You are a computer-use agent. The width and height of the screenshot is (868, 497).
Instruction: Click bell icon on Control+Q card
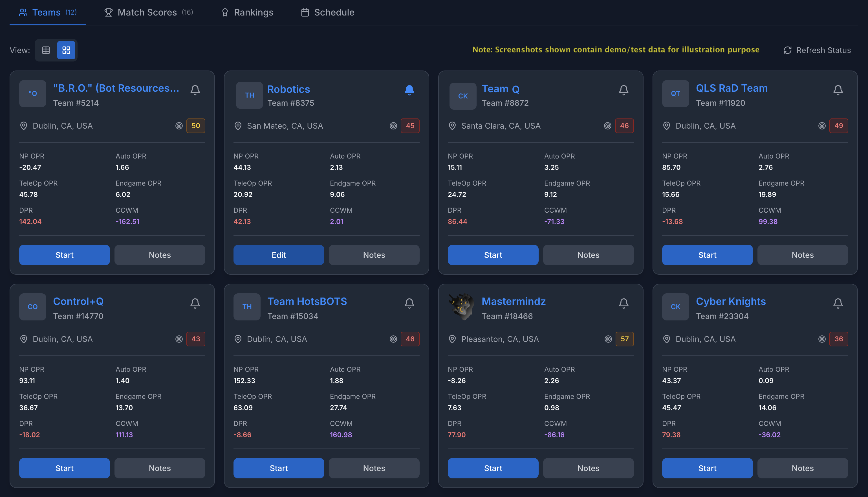[x=195, y=303]
